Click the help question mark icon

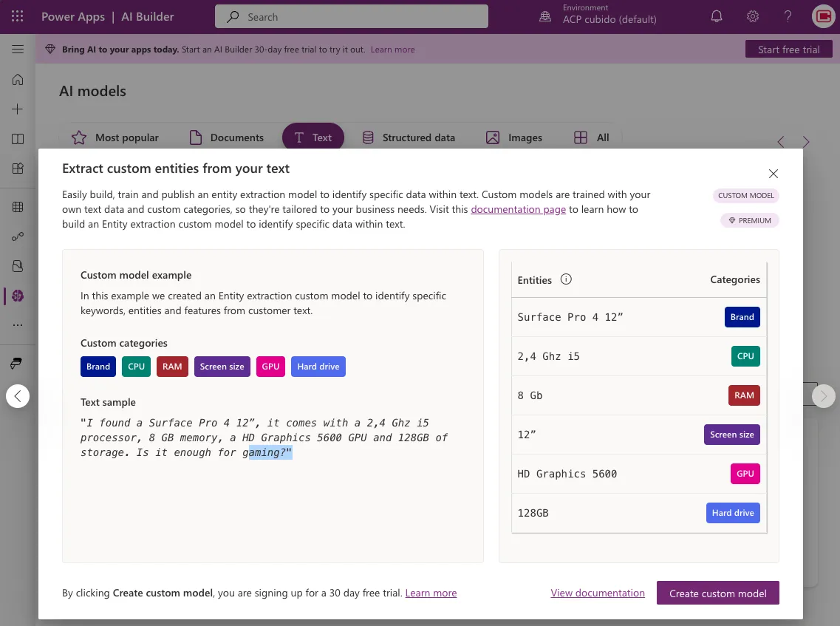788,16
